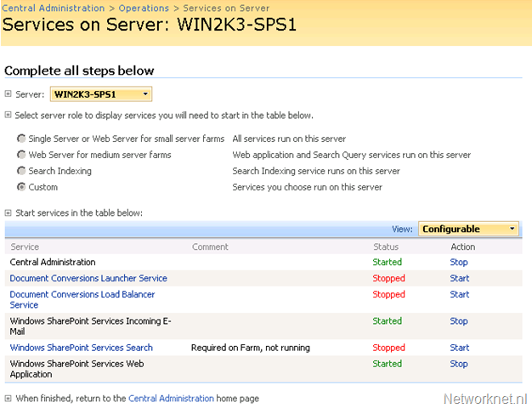Viewport: 532px width, 408px height.
Task: Click the bullet icon beside Select server role
Action: pos(8,115)
